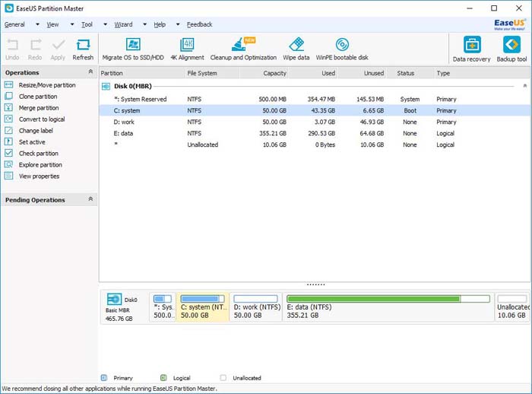The image size is (532, 394).
Task: Click the Unallocated legend swatch
Action: click(223, 378)
